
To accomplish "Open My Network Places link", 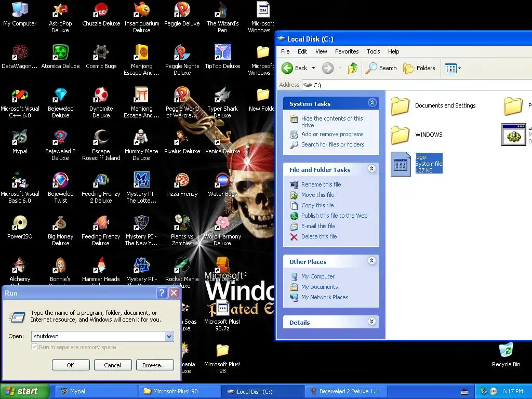I will pos(325,297).
